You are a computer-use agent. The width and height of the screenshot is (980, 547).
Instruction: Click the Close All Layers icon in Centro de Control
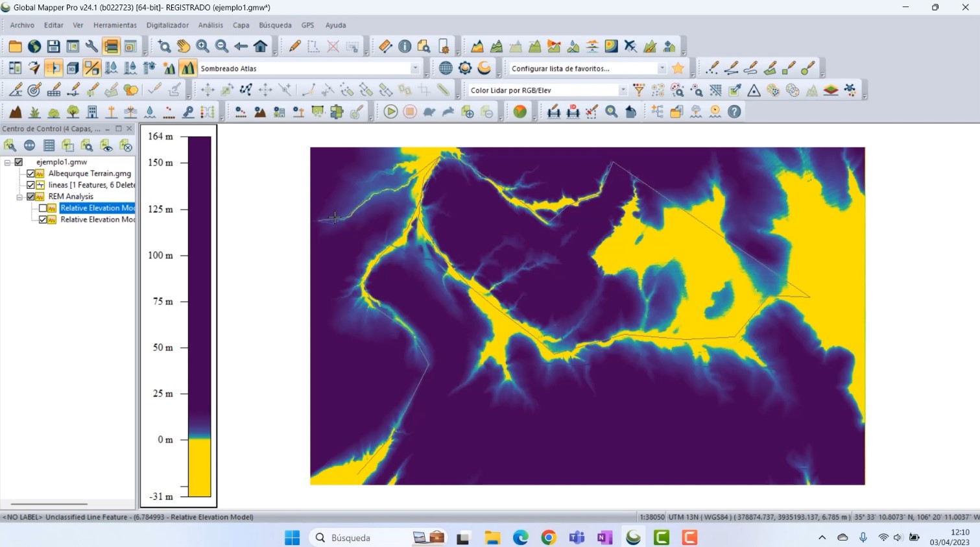point(127,145)
